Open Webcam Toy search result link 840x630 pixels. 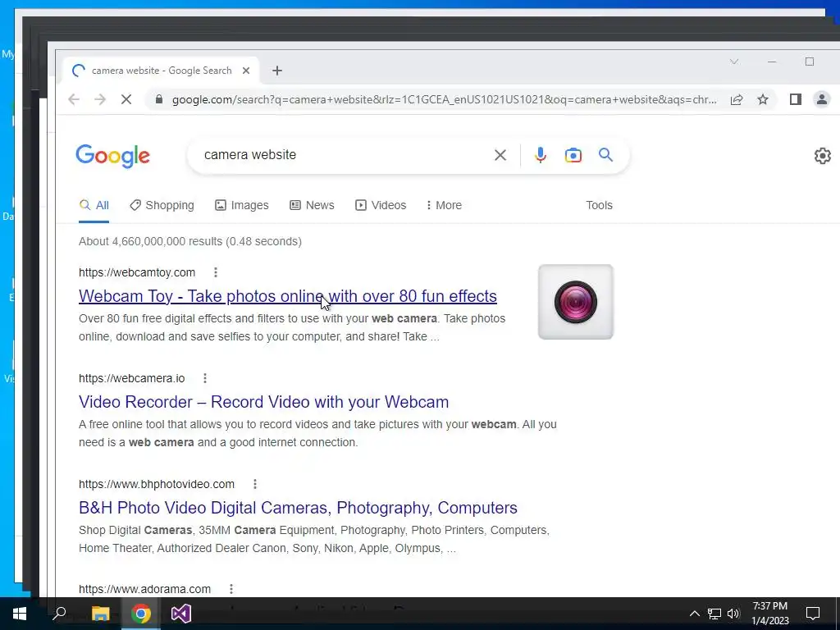288,296
